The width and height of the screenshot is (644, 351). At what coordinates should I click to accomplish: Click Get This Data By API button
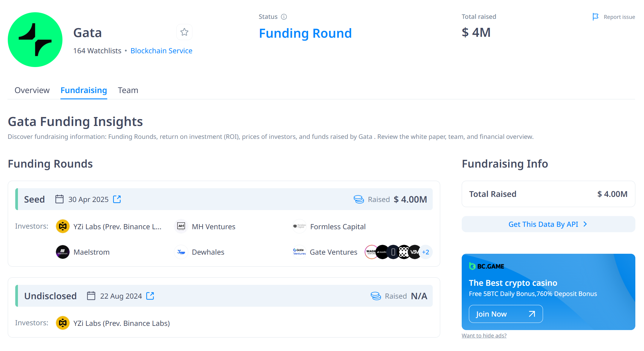(x=548, y=224)
